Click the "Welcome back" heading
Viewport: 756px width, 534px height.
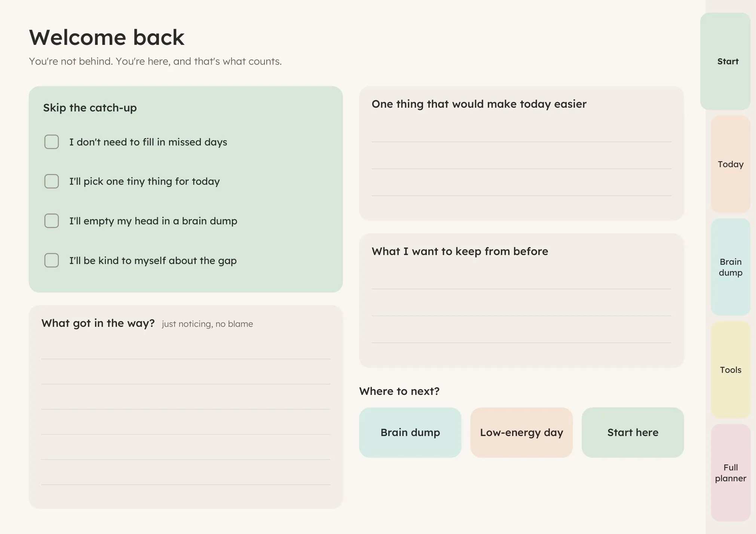[x=107, y=37]
